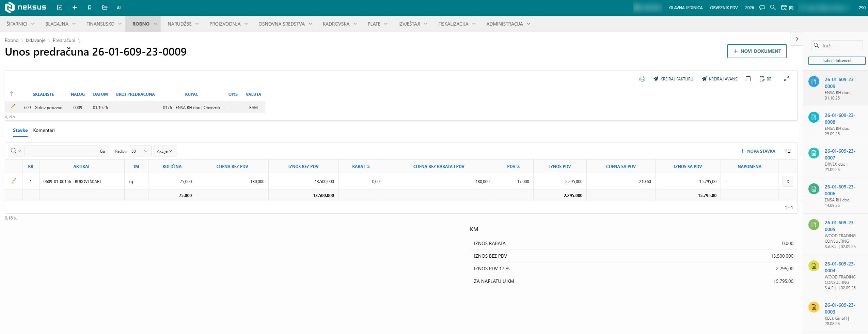Click the fullscreen expand arrows icon
The image size is (868, 334).
[786, 79]
